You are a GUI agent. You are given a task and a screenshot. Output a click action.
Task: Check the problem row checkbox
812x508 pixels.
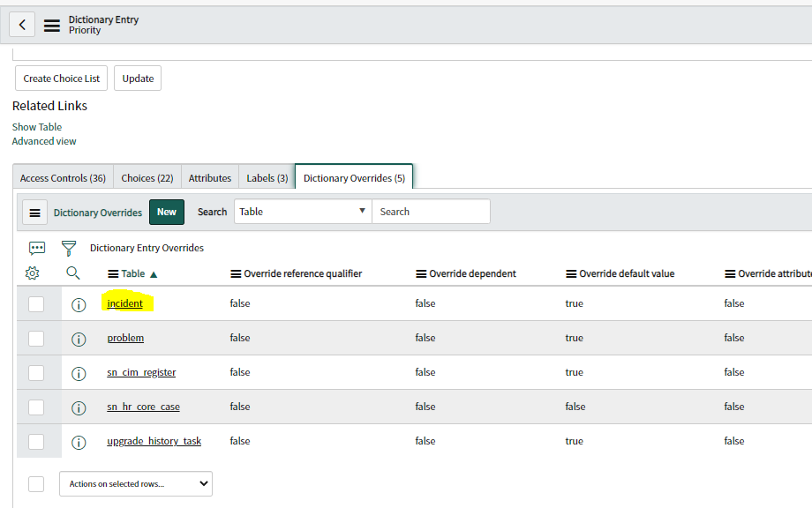coord(36,339)
